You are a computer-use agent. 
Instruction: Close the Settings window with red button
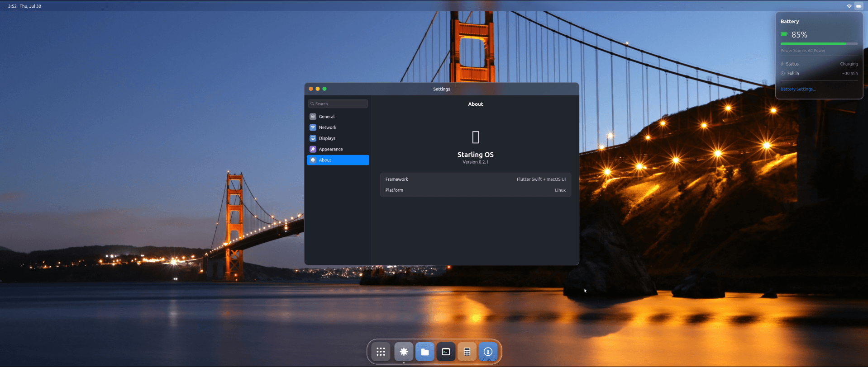[x=311, y=89]
